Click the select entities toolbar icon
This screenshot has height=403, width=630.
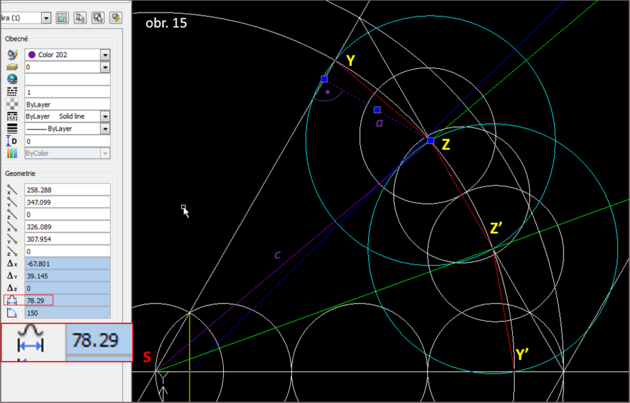pos(80,18)
